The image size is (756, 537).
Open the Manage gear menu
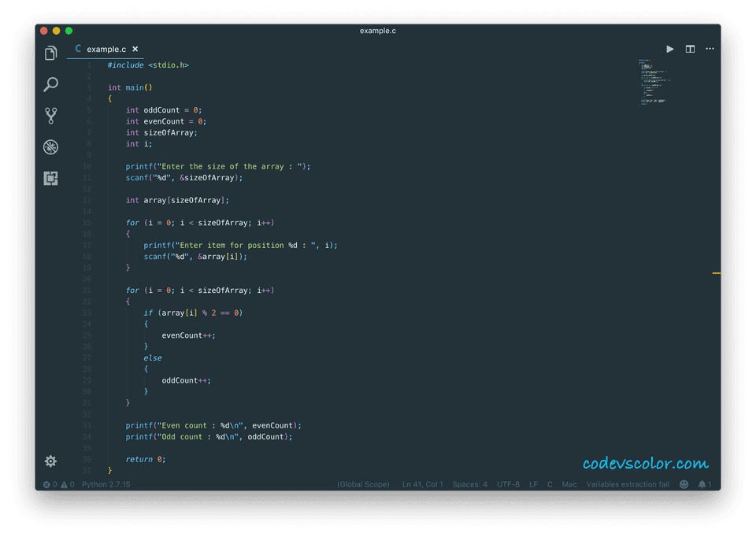pos(50,462)
